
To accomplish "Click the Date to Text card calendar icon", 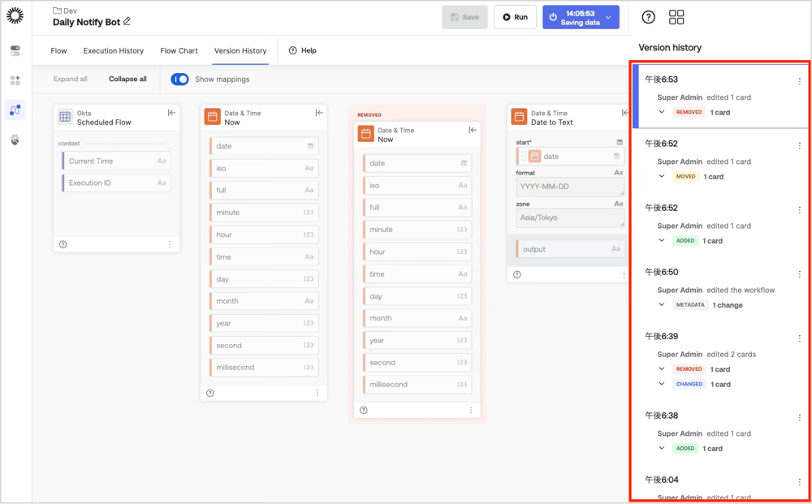I will pos(519,117).
